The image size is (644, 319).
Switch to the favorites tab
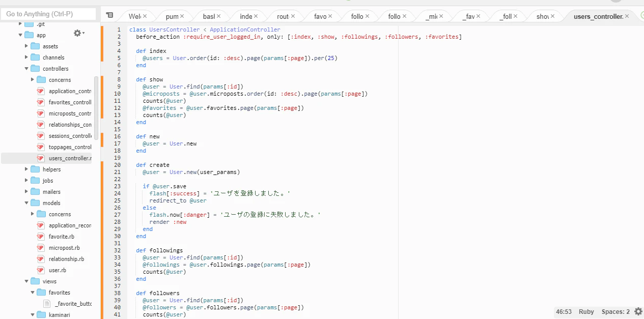click(320, 16)
